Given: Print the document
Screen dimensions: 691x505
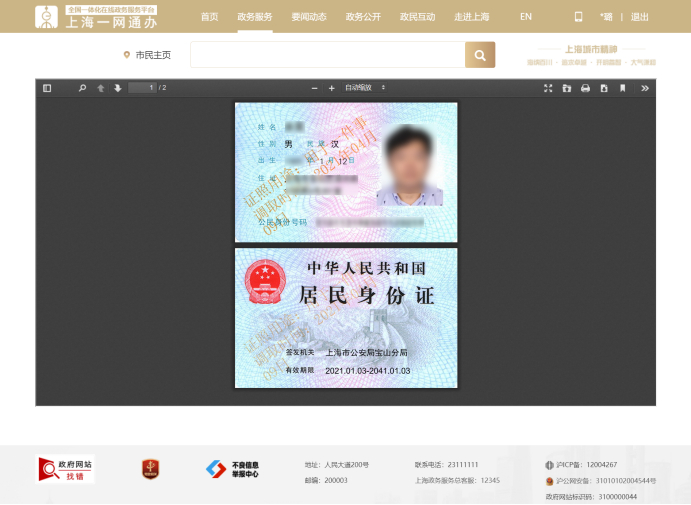Looking at the screenshot, I should 585,88.
